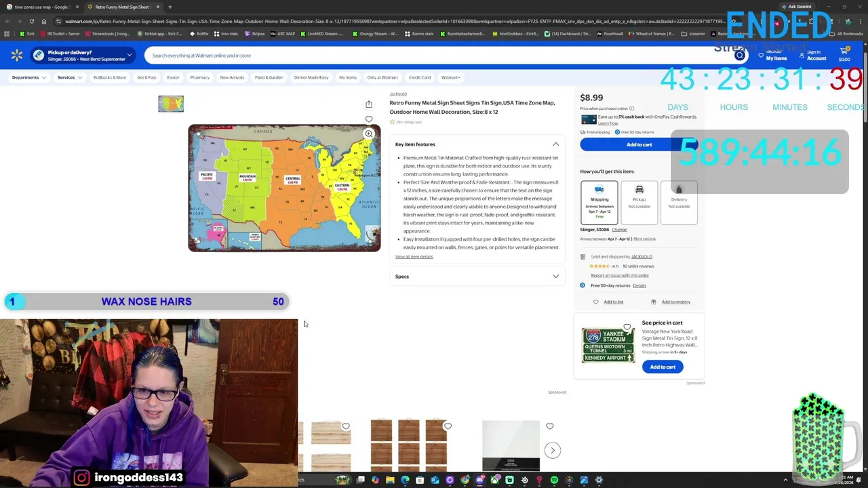Open the Patio & Garden nav item
Image resolution: width=868 pixels, height=488 pixels.
[x=269, y=77]
